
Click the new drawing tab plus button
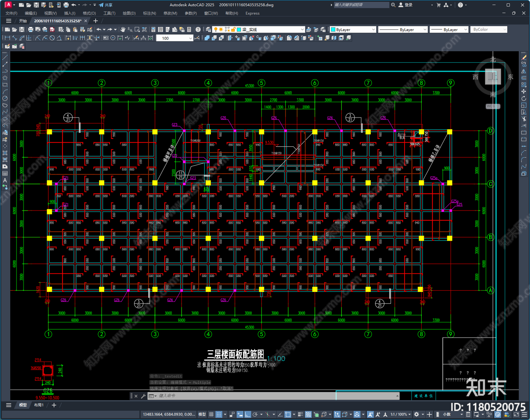96,21
